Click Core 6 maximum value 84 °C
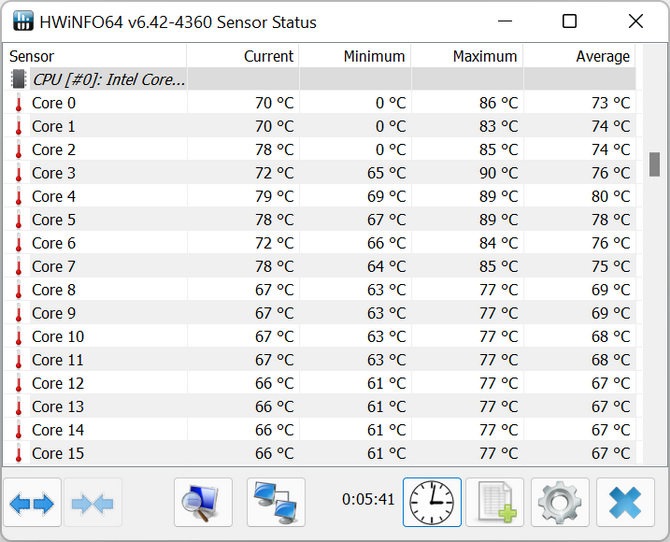The width and height of the screenshot is (670, 542). pos(499,243)
